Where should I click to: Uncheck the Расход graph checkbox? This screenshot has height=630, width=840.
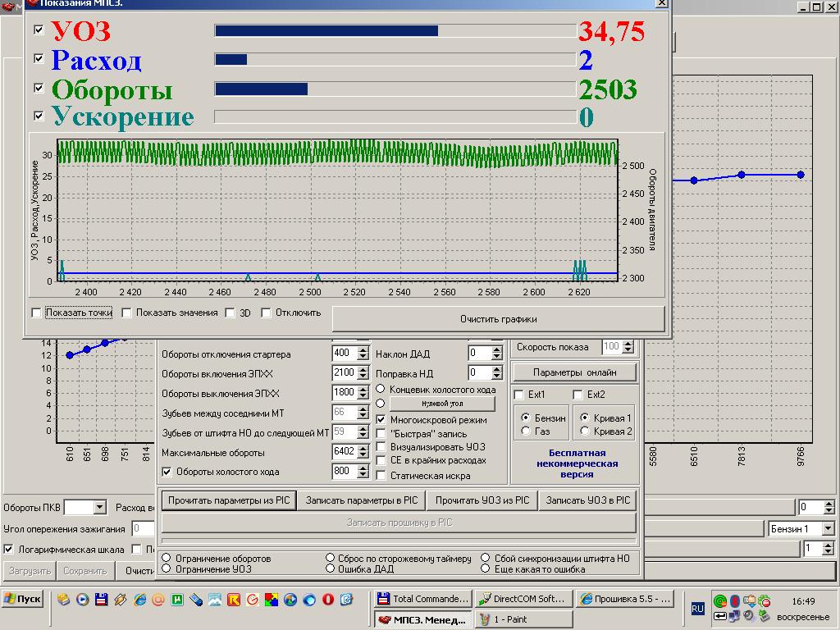click(x=39, y=58)
